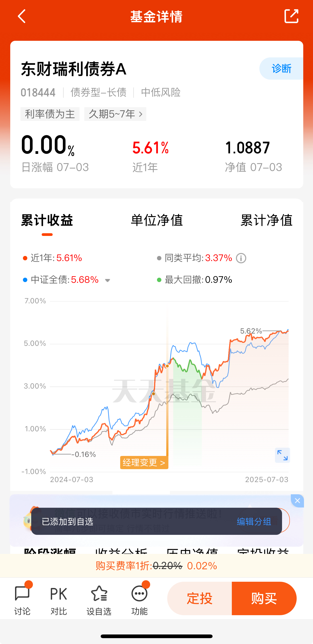The height and width of the screenshot is (644, 313).
Task: Tap the back arrow icon
Action: pyautogui.click(x=22, y=17)
